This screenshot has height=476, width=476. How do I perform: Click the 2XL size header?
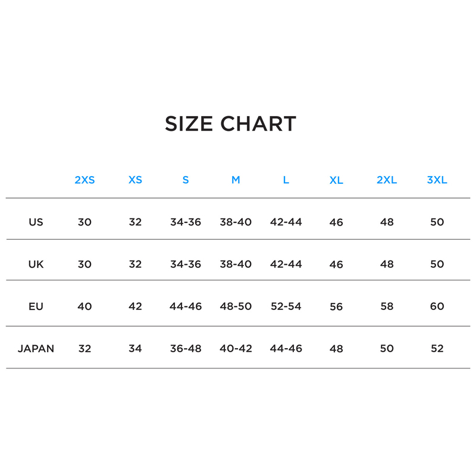[387, 180]
